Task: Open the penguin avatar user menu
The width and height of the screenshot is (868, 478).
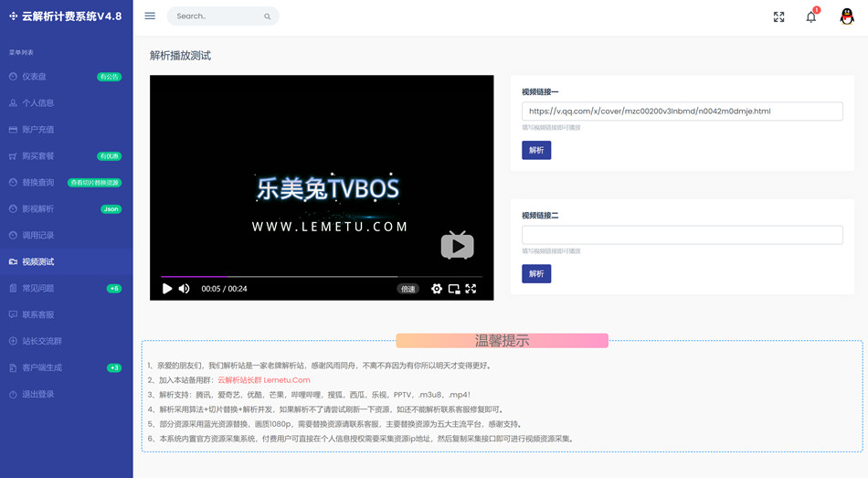Action: [x=846, y=16]
